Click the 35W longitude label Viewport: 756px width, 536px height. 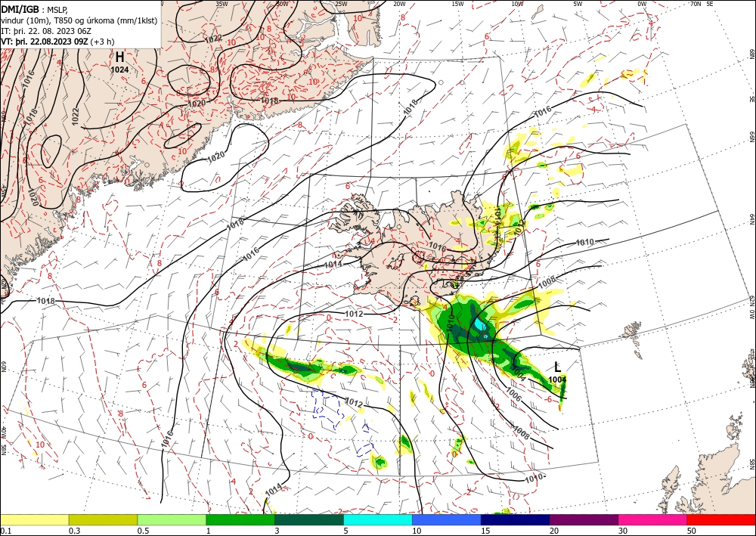[x=222, y=4]
